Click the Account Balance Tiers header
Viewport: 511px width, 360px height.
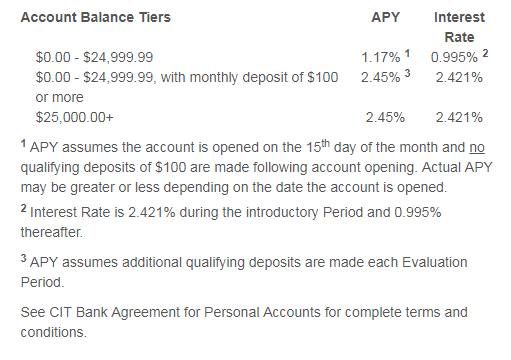[95, 17]
